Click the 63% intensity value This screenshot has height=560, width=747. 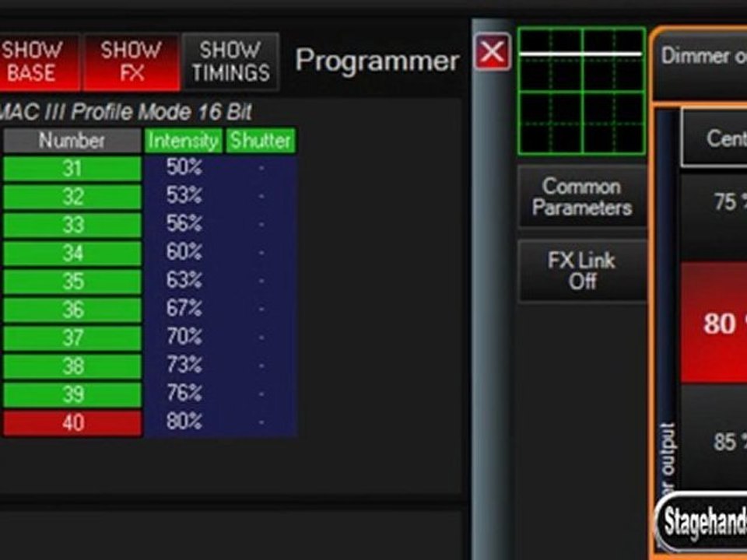pyautogui.click(x=184, y=281)
